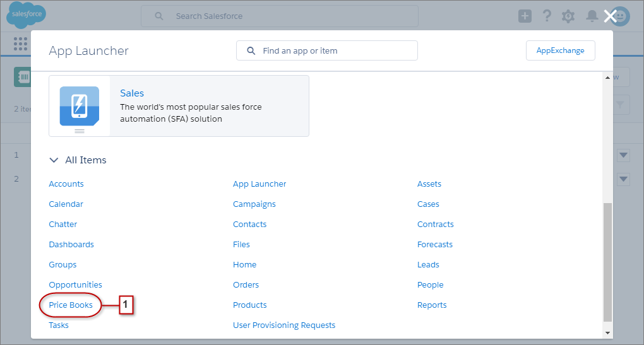Viewport: 644px width, 345px height.
Task: Click the scrollbar down arrow
Action: click(x=607, y=333)
